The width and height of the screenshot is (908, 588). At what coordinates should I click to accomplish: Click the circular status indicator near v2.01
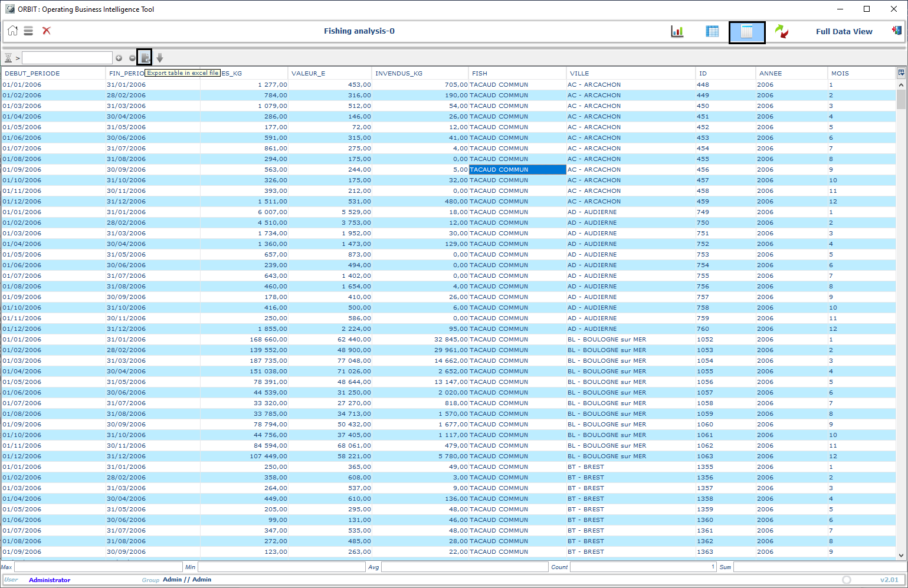[847, 580]
